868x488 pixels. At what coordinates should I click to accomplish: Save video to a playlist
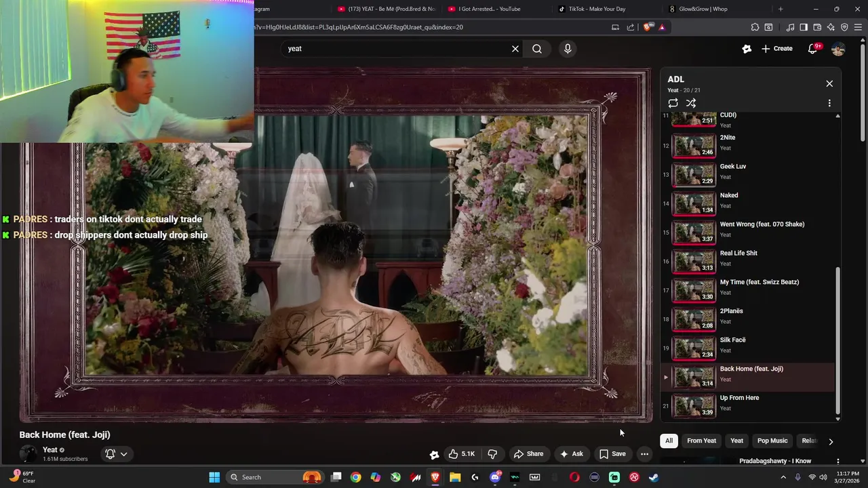[x=612, y=454]
